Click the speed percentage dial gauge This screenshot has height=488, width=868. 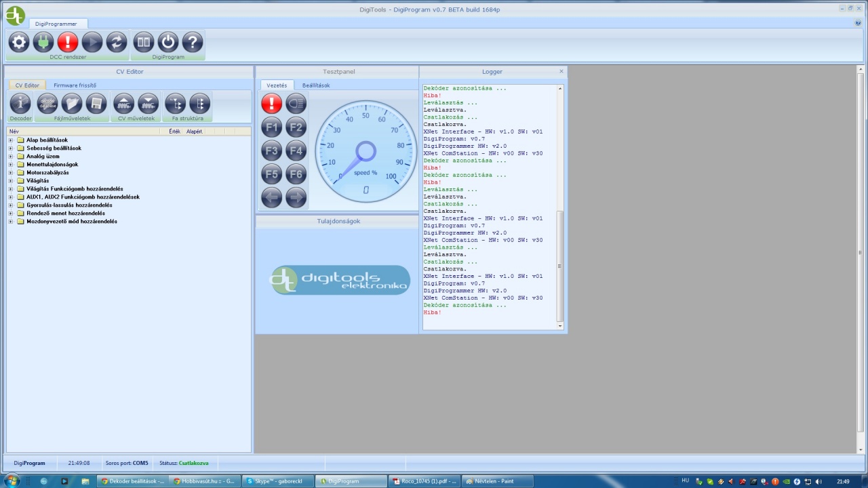(x=366, y=151)
